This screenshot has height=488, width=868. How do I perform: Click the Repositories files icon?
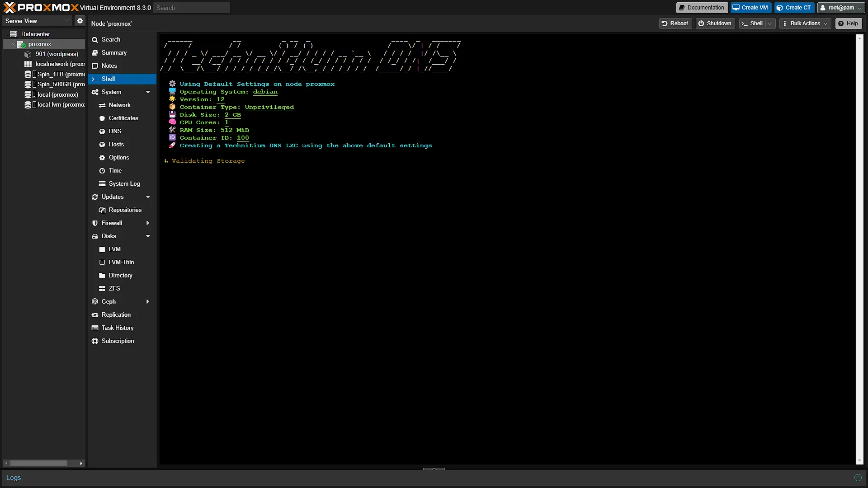pyautogui.click(x=102, y=210)
